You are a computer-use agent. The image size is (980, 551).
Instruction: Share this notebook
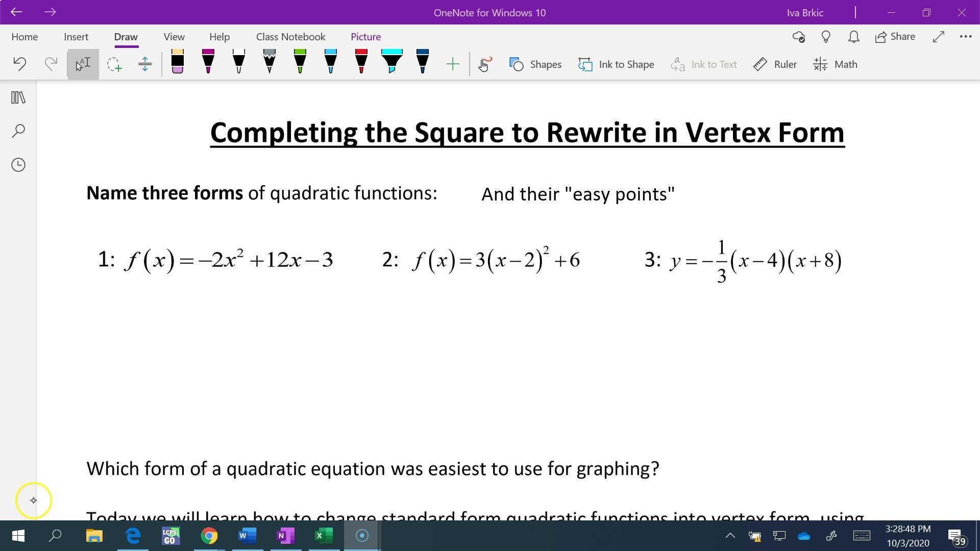click(895, 36)
